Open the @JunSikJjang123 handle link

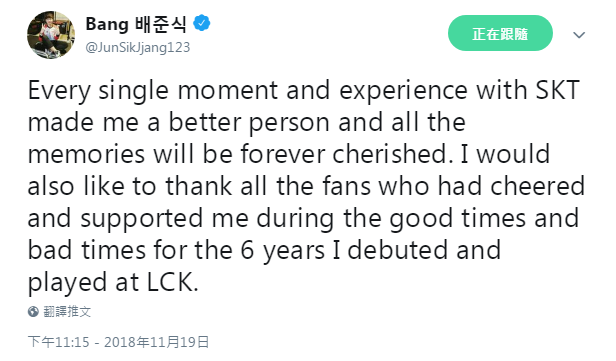[x=138, y=47]
